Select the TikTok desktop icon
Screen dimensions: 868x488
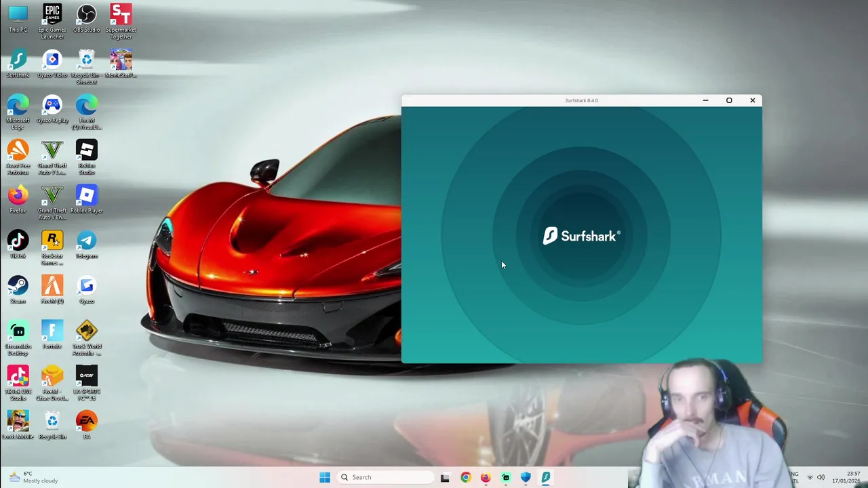click(18, 245)
